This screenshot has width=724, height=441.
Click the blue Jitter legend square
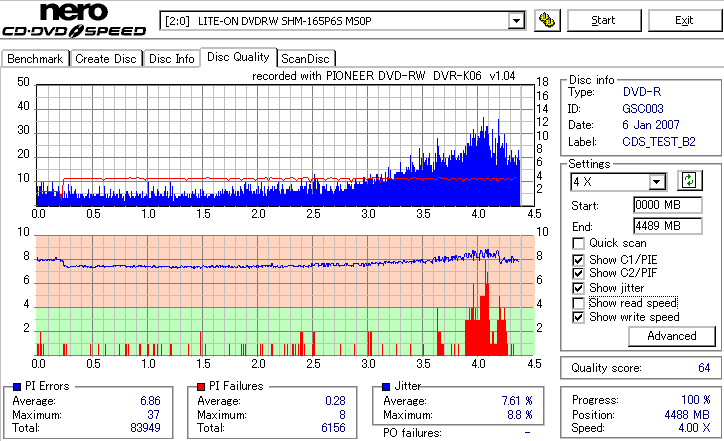[386, 387]
